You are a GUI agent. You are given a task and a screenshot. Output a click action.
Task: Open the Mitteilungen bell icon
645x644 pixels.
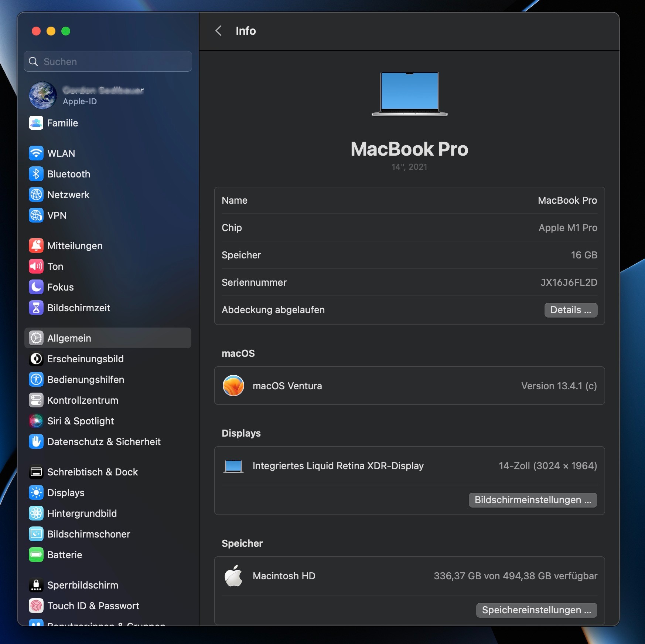point(36,246)
